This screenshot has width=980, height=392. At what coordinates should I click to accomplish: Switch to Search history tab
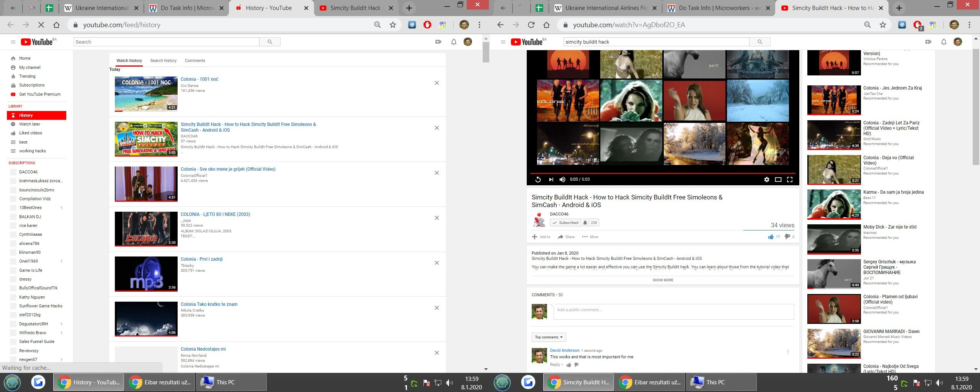[163, 60]
